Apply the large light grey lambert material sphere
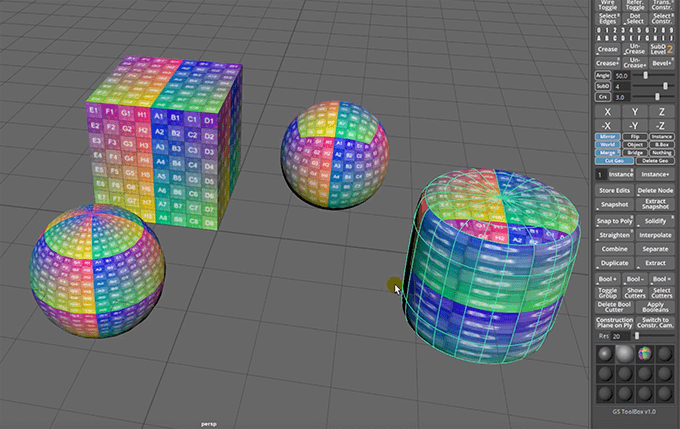 624,354
